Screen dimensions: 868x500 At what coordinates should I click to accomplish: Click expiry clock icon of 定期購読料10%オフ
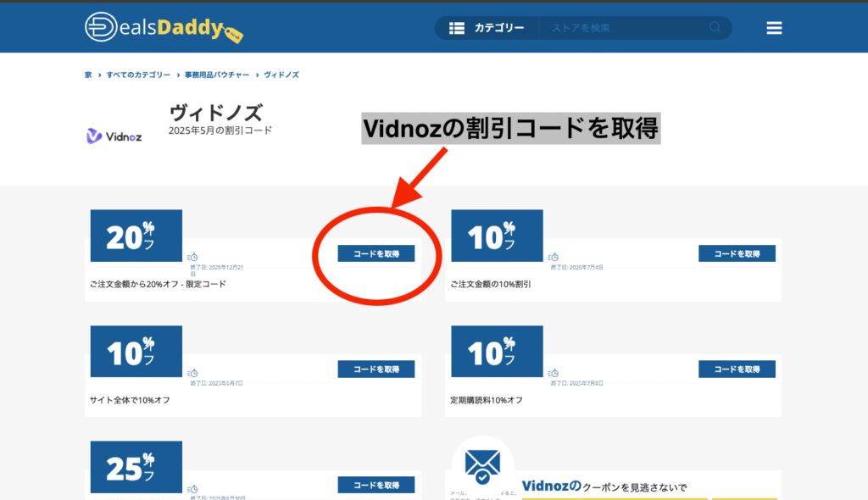[x=554, y=373]
